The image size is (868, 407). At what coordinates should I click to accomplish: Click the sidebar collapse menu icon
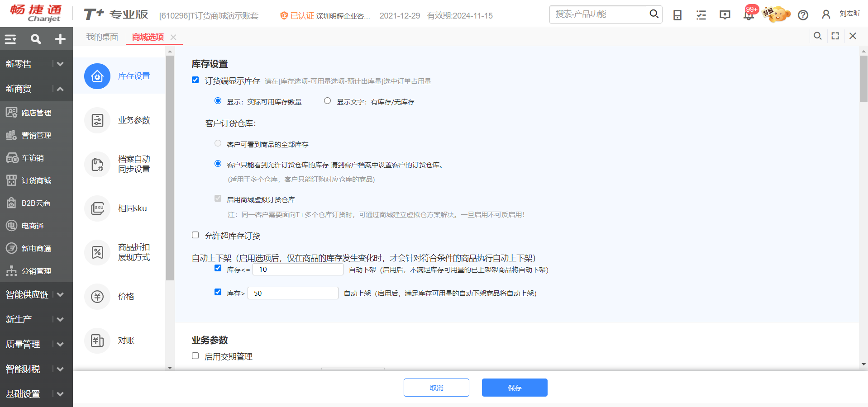click(11, 39)
